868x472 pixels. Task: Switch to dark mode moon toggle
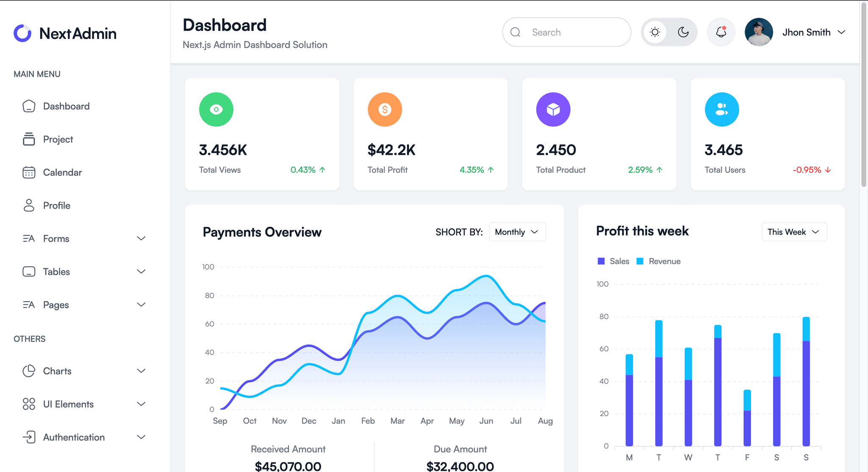coord(683,32)
